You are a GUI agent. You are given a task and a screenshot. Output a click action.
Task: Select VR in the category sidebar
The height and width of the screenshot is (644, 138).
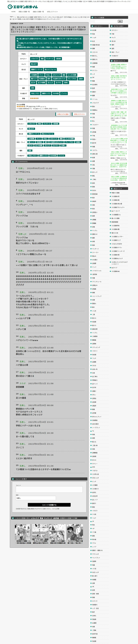coord(93,586)
